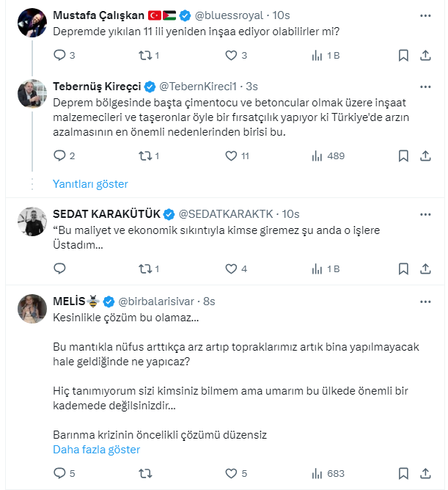448x490 pixels.
Task: Share Tebernüş Kireççi's tweet
Action: (425, 156)
